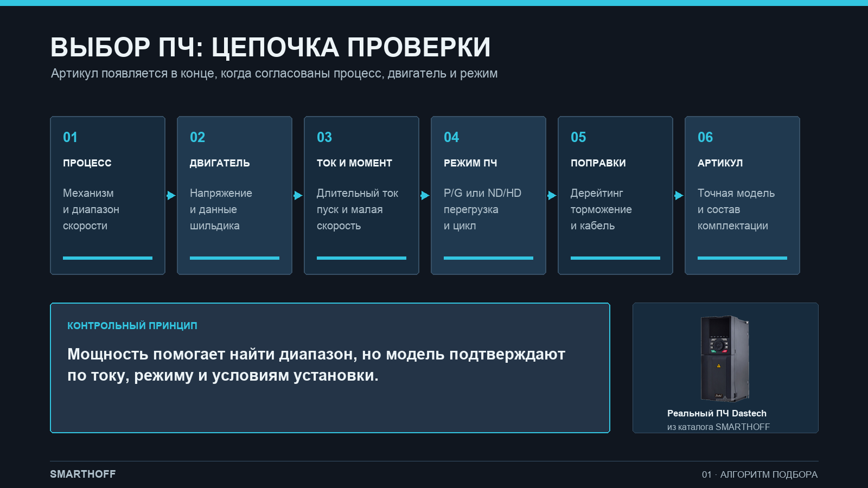Select the step number 04
Viewport: 868px width, 488px height.
(451, 137)
